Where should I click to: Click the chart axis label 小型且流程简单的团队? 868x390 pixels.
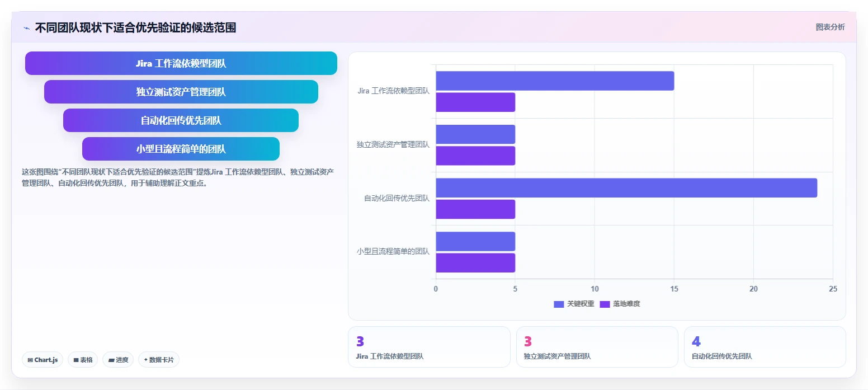tap(393, 252)
